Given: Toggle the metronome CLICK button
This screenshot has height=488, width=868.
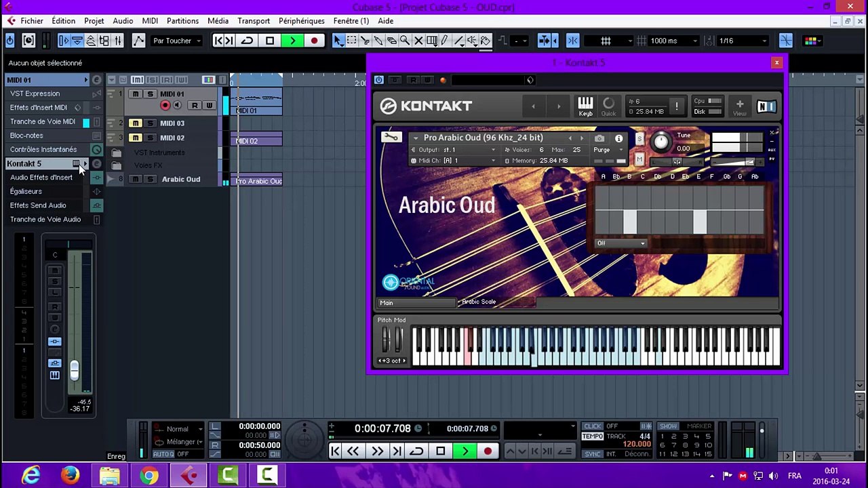Looking at the screenshot, I should pos(592,426).
